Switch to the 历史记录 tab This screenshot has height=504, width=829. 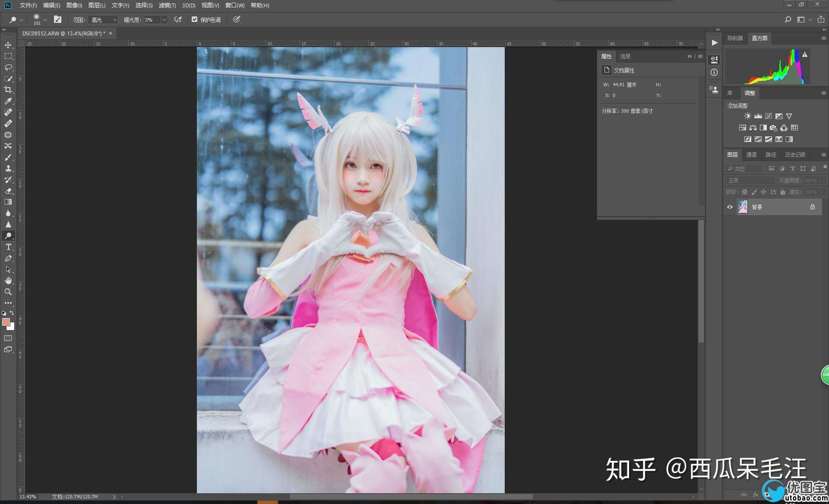coord(795,154)
